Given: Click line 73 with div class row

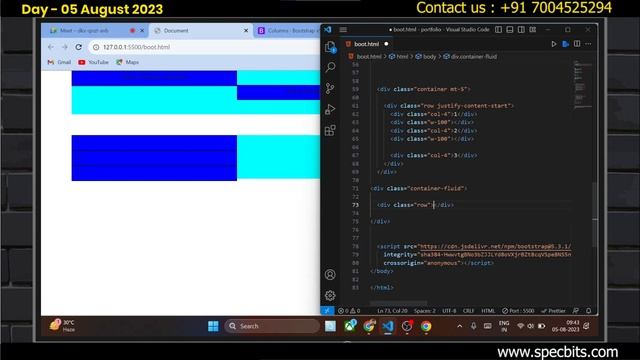Looking at the screenshot, I should [415, 205].
